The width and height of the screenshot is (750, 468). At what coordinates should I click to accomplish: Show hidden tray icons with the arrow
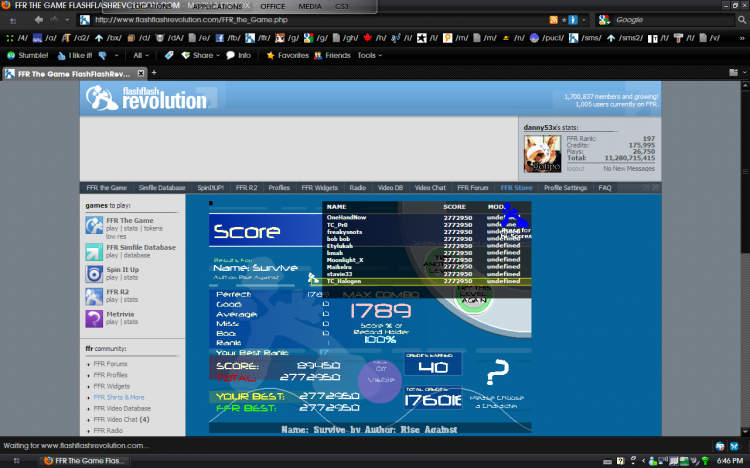(643, 461)
